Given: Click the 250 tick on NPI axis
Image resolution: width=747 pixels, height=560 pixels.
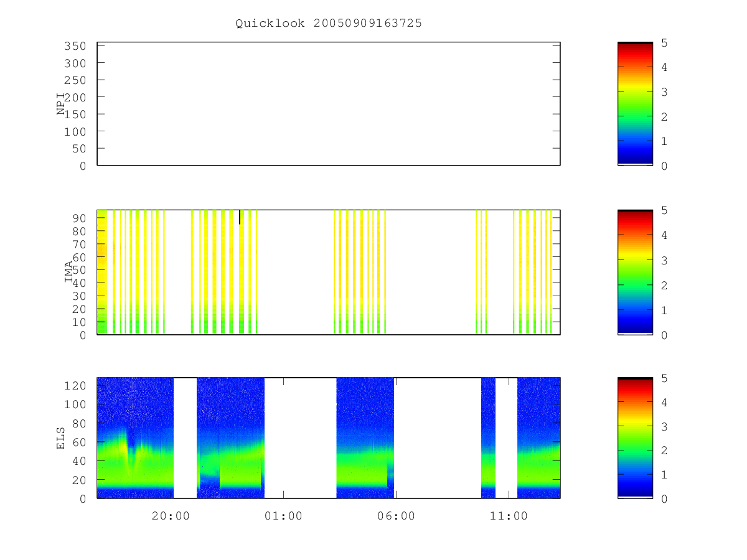Looking at the screenshot, I should click(x=74, y=80).
